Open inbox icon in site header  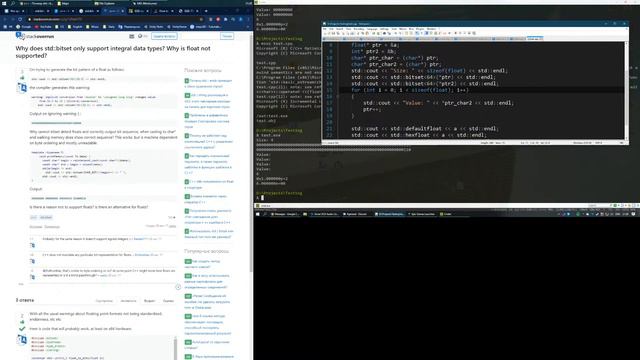(131, 36)
